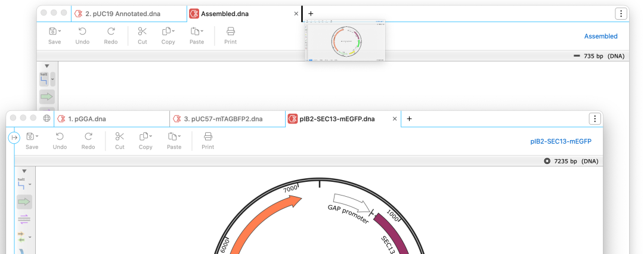The width and height of the screenshot is (644, 254).
Task: Toggle purple primers icon in pIB2-SEC13-mEGFP sidebar
Action: click(24, 219)
